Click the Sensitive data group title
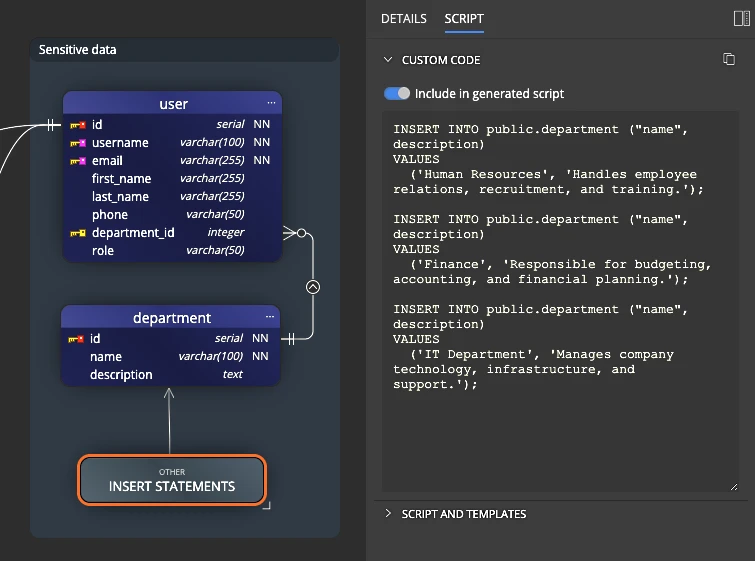The image size is (755, 561). [x=77, y=49]
